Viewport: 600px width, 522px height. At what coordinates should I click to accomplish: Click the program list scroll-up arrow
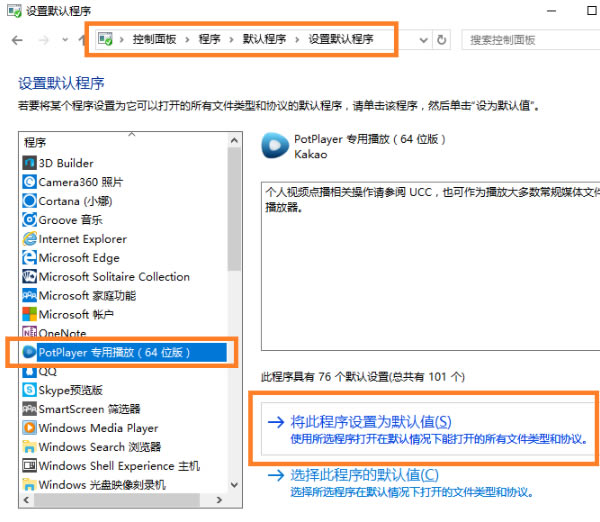(234, 140)
